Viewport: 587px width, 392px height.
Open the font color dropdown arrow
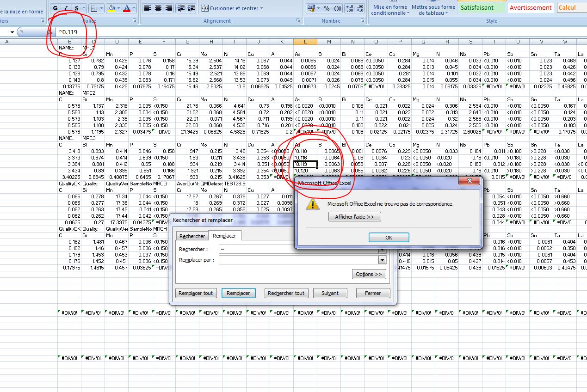(134, 8)
